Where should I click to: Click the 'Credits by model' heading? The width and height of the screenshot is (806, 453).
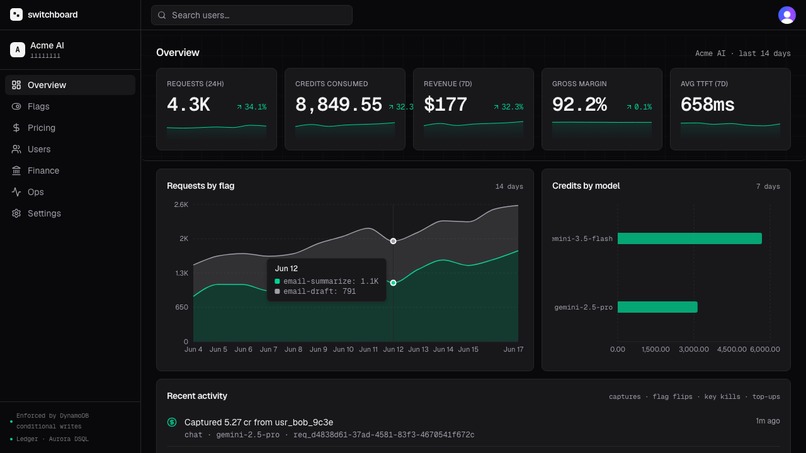[586, 186]
